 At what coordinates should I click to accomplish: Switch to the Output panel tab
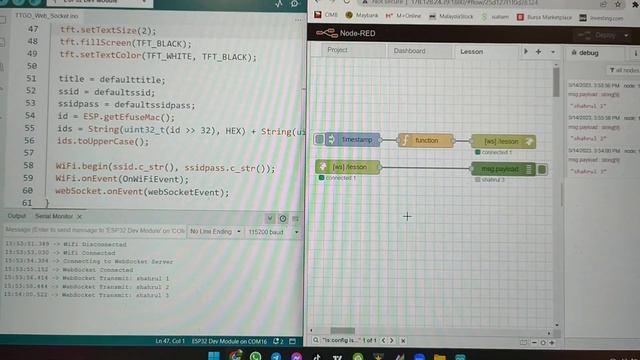point(16,216)
